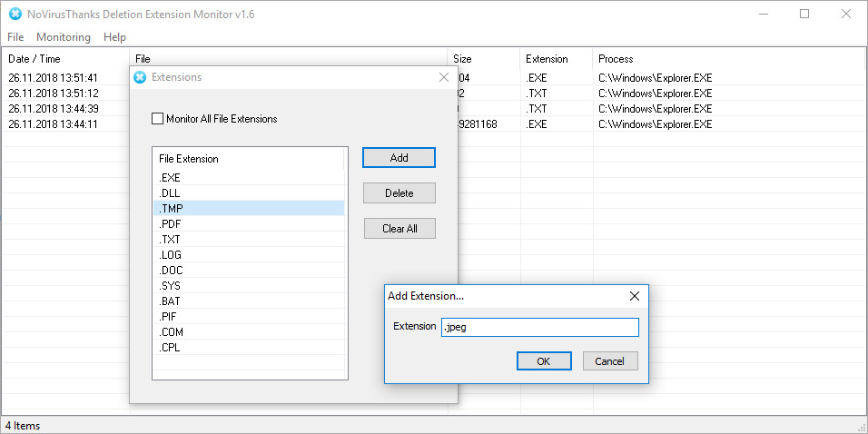Select .LOG in the File Extension list
Screen dimensions: 868x434
(x=248, y=255)
